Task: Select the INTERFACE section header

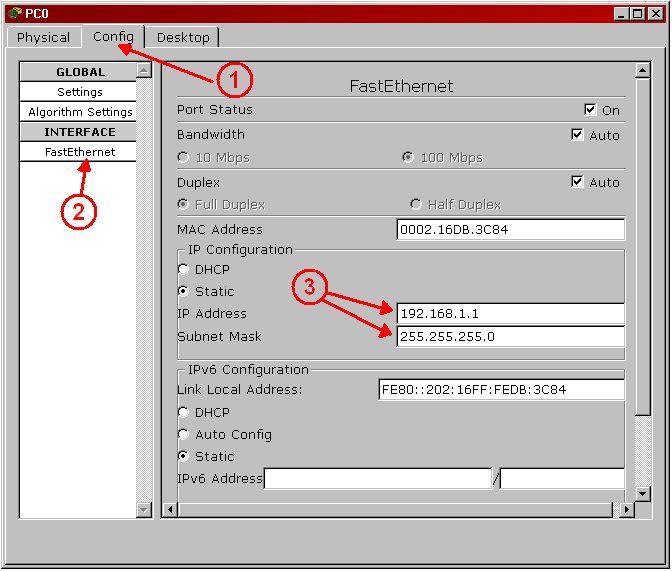Action: pyautogui.click(x=79, y=132)
